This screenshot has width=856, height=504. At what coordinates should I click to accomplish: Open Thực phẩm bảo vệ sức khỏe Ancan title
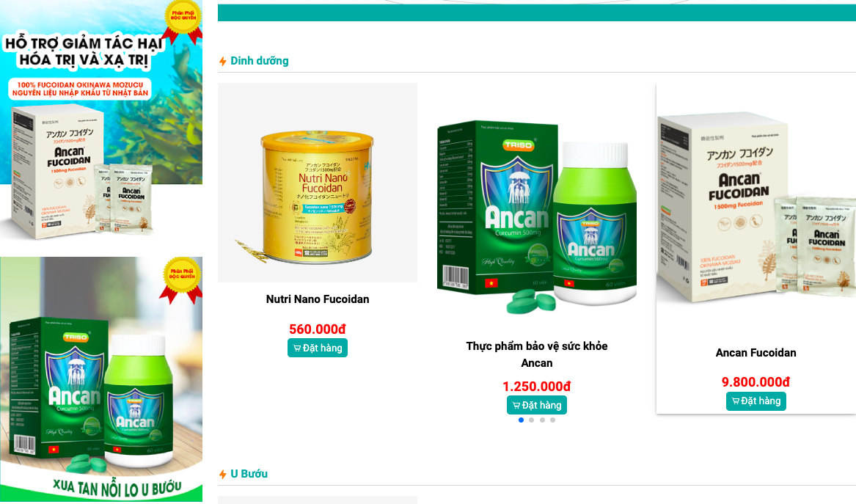click(x=537, y=354)
